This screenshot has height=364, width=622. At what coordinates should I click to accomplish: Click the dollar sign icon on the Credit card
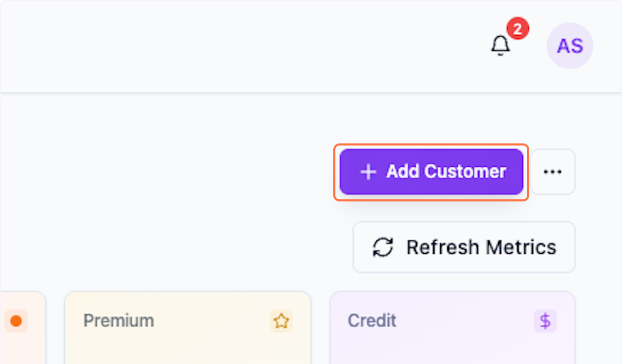[x=545, y=321]
